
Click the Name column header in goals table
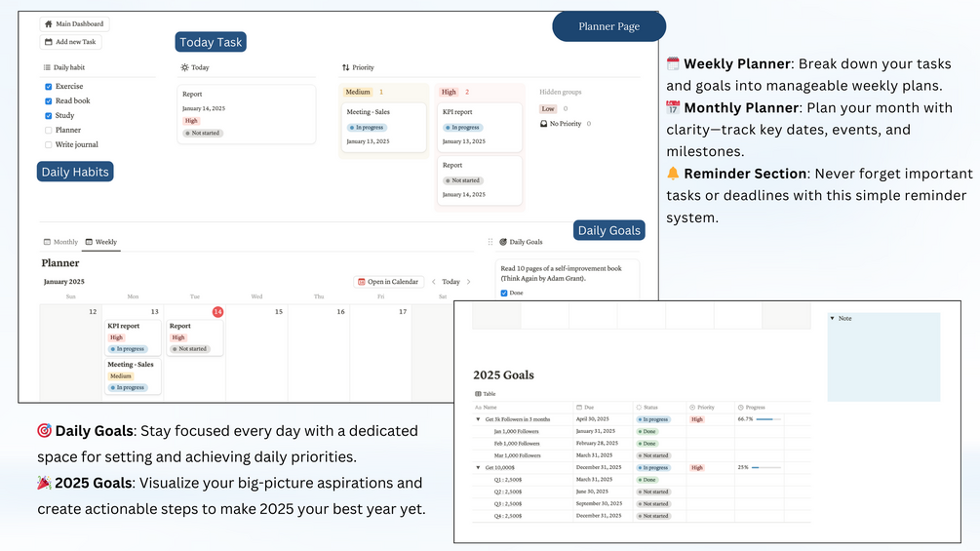point(487,408)
